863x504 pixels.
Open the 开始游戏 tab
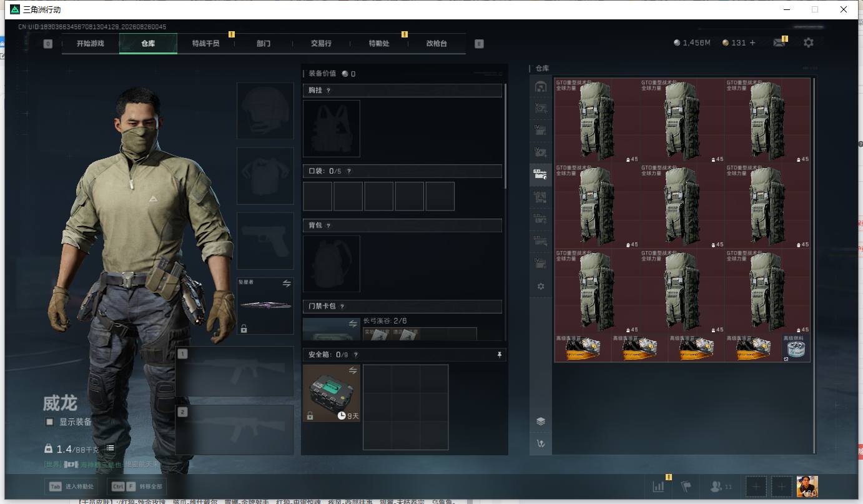click(91, 44)
